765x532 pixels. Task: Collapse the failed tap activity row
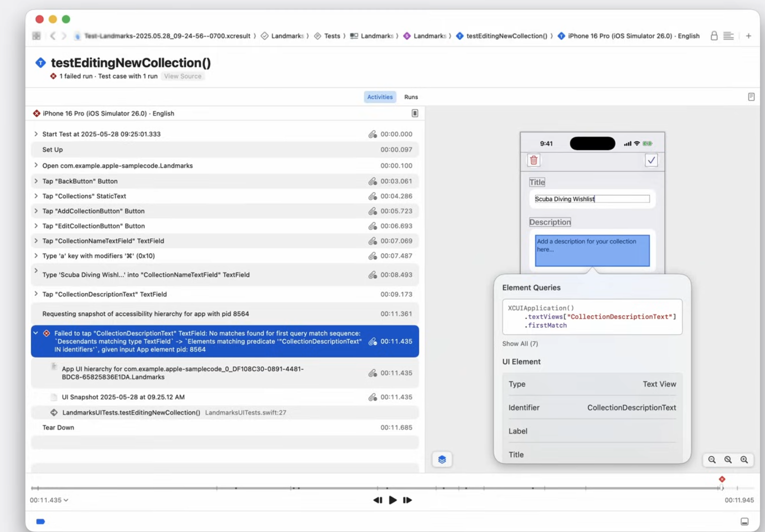click(x=36, y=333)
